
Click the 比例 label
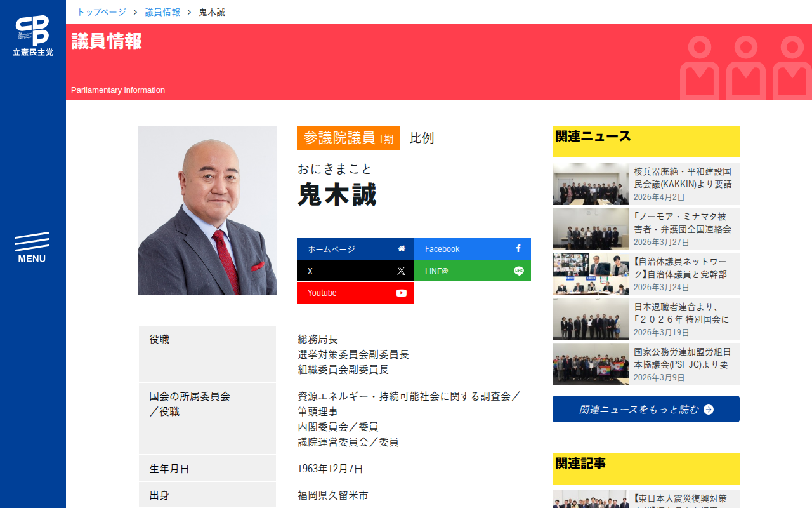point(422,138)
